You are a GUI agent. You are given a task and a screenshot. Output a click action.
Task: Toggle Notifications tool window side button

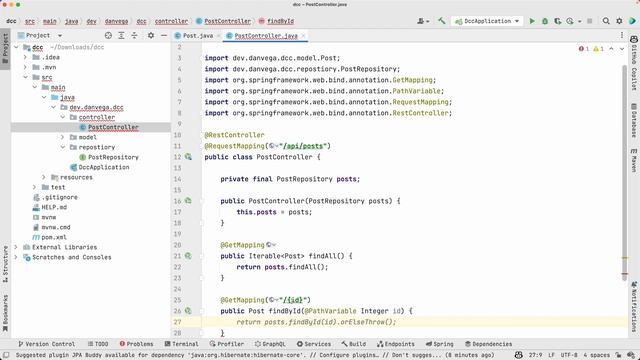pos(634,307)
